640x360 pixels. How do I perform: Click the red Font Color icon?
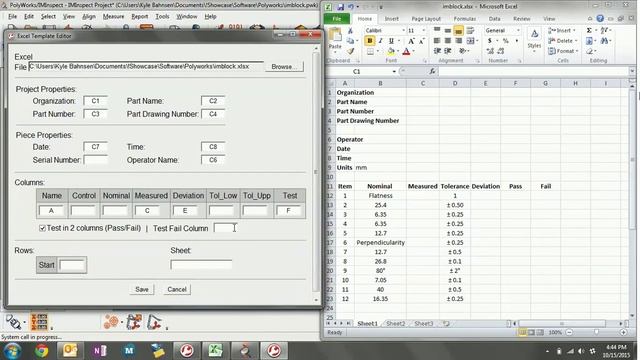[x=406, y=51]
